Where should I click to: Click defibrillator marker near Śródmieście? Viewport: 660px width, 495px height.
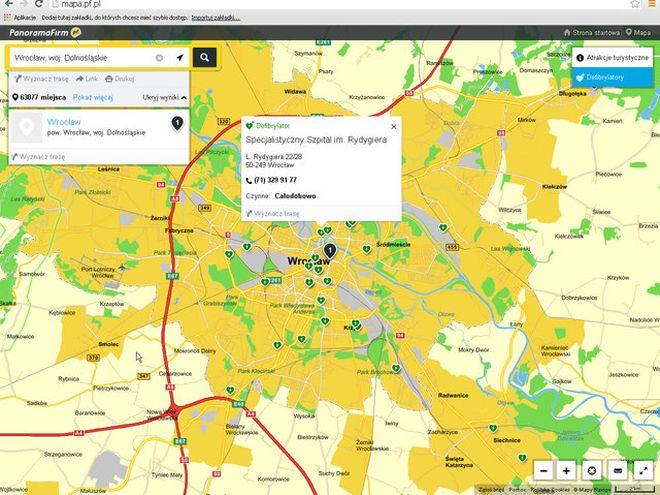pyautogui.click(x=367, y=249)
